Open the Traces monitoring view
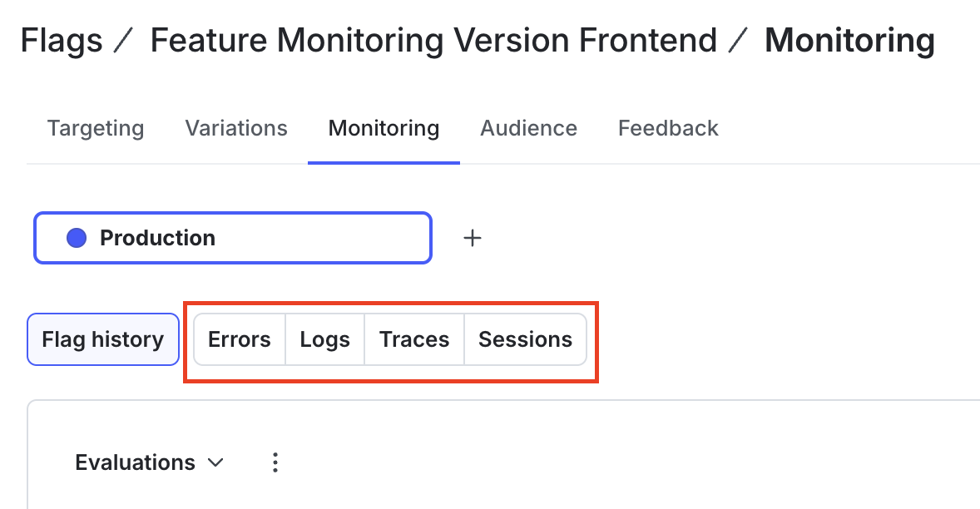Screen dimensions: 980x509 pyautogui.click(x=413, y=339)
